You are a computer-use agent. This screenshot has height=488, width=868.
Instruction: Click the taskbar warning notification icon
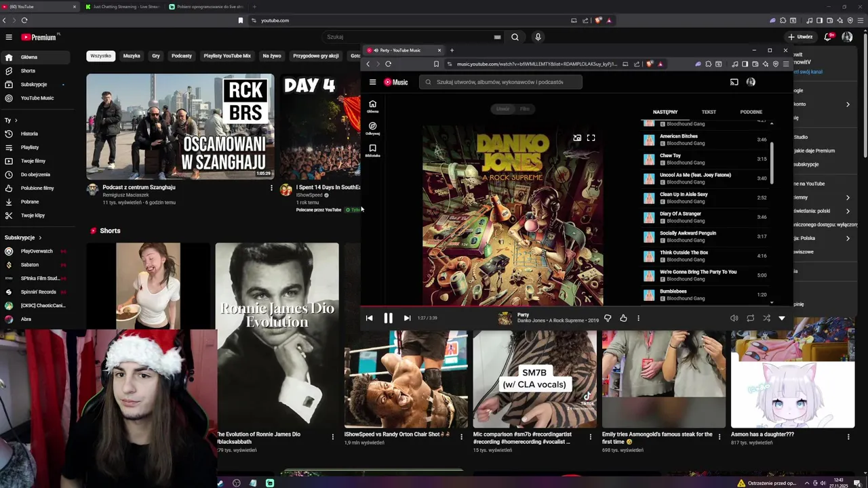(741, 483)
